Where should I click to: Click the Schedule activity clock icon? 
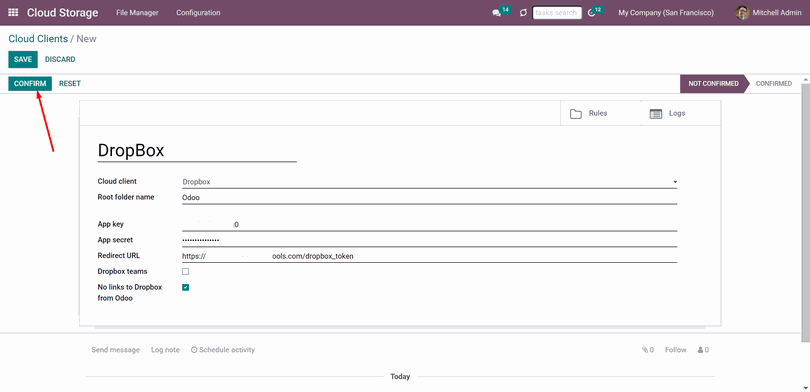pyautogui.click(x=194, y=350)
